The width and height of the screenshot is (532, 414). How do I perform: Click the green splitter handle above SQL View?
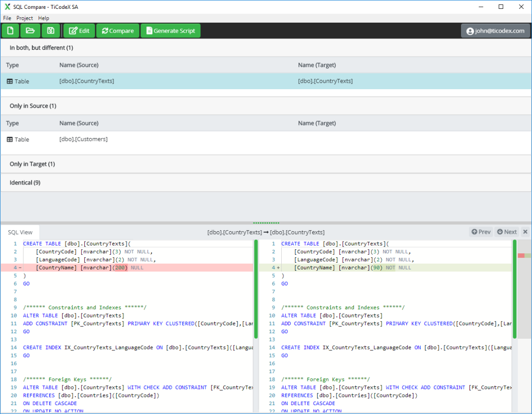(x=266, y=223)
